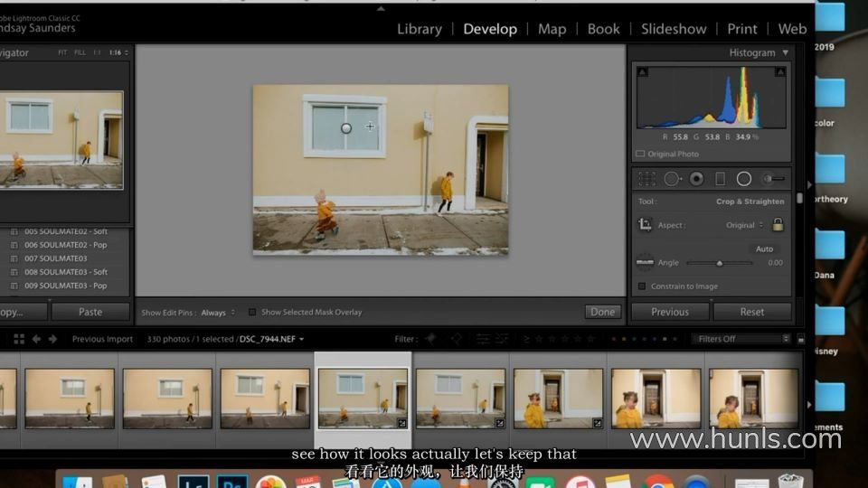Select child-in-doorway thumbnail at filmstrip's right end
868x488 pixels.
[753, 399]
